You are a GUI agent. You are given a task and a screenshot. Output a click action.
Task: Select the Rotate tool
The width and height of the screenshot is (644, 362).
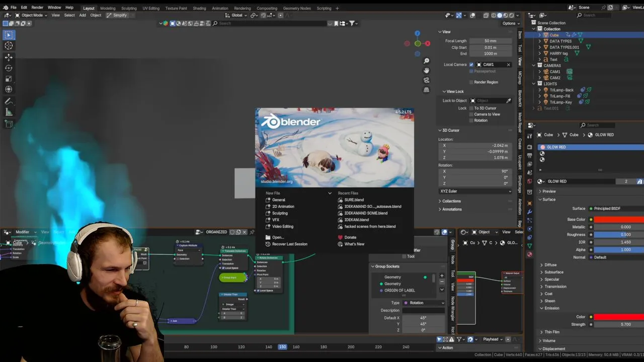click(9, 68)
